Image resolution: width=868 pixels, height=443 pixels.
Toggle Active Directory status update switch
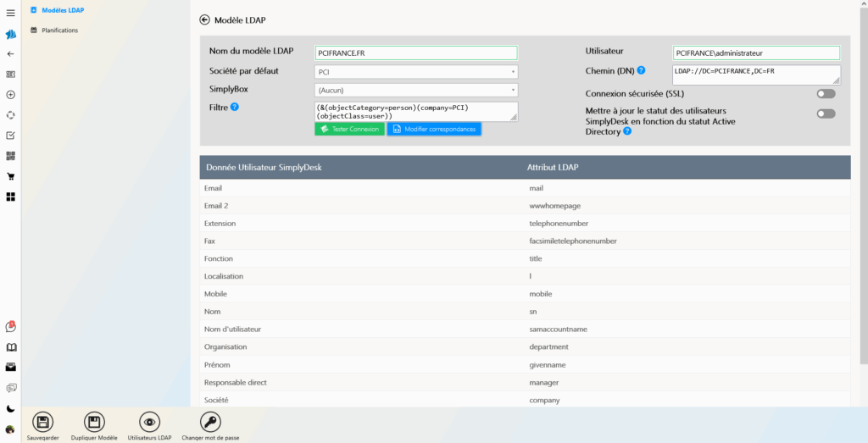tap(826, 114)
